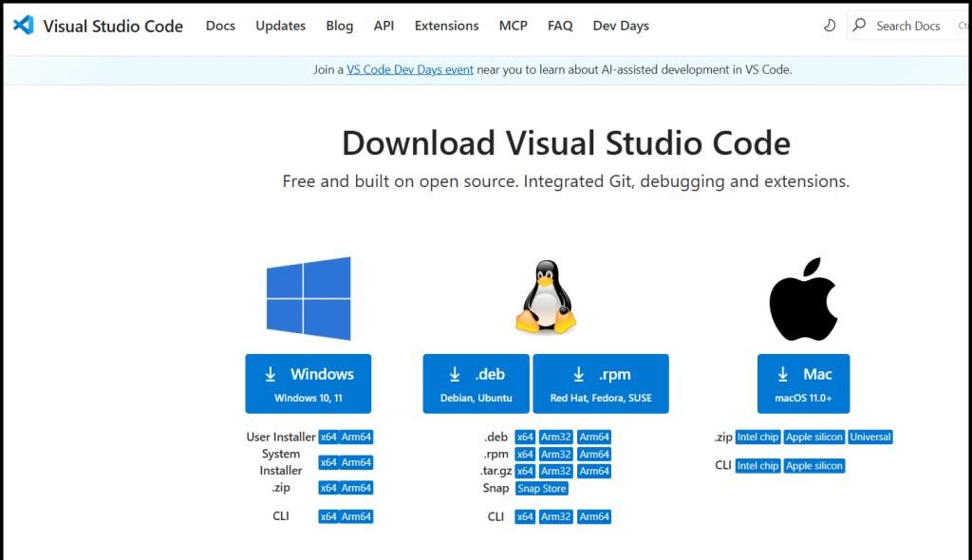This screenshot has height=560, width=972.
Task: Follow the VS Code Dev Days event link
Action: pos(410,69)
